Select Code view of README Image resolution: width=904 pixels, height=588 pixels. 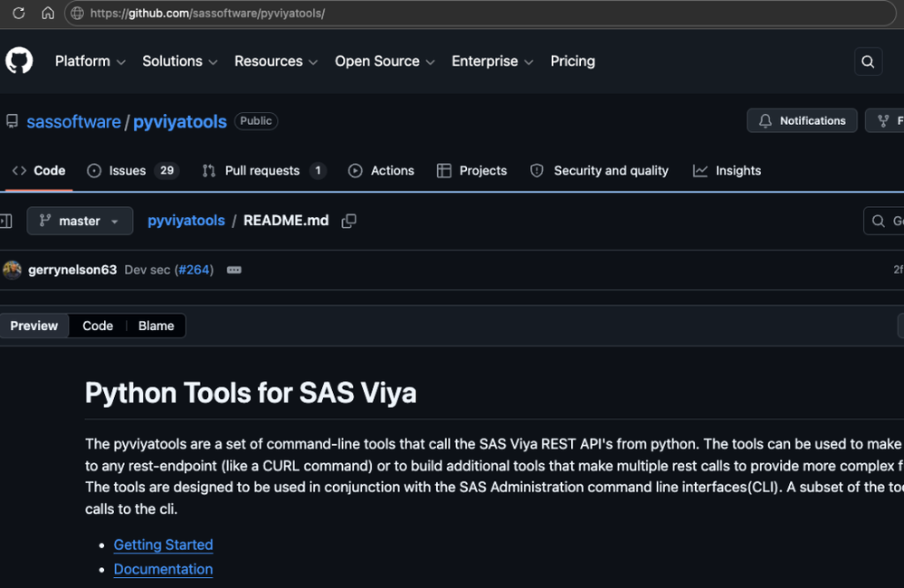pos(98,326)
